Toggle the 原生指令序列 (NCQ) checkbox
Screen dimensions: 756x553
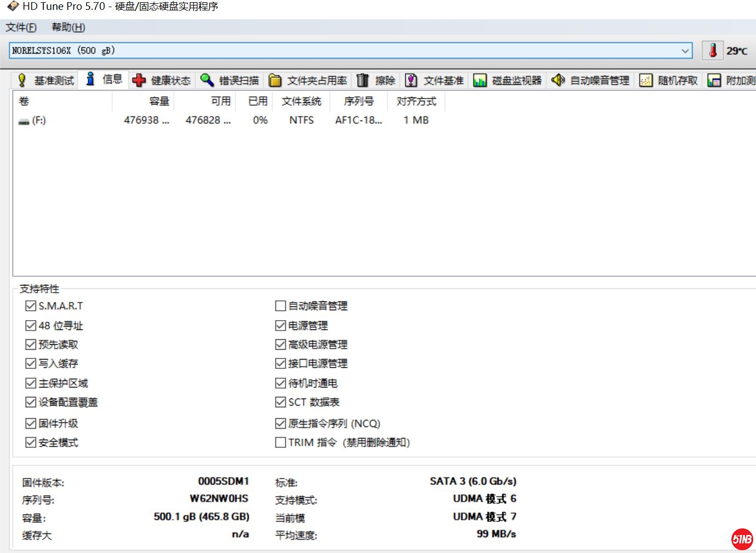point(280,423)
